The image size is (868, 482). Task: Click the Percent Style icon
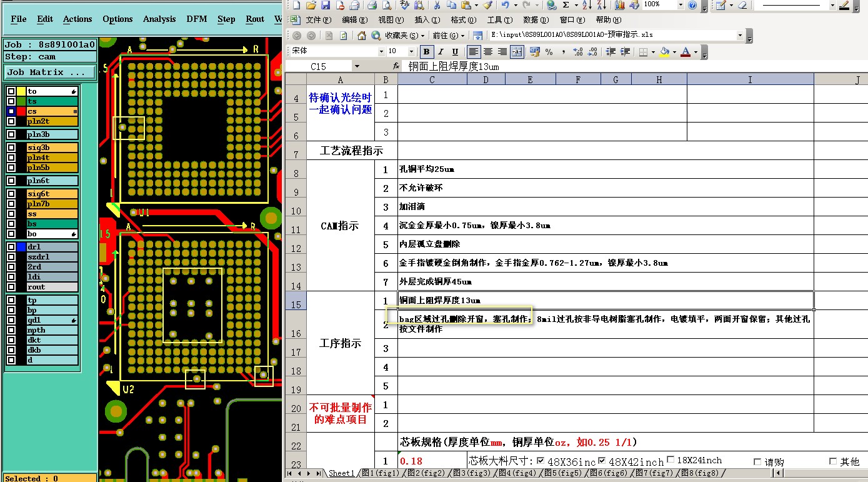point(549,52)
